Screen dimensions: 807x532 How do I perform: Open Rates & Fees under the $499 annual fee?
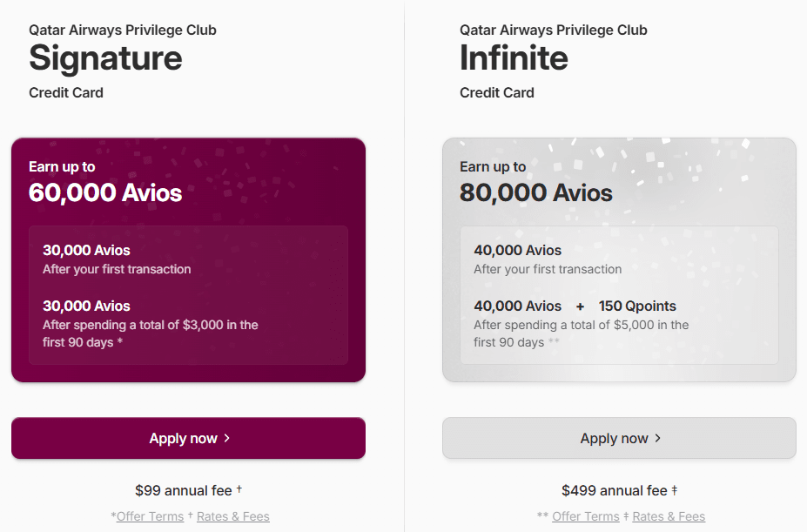[669, 516]
